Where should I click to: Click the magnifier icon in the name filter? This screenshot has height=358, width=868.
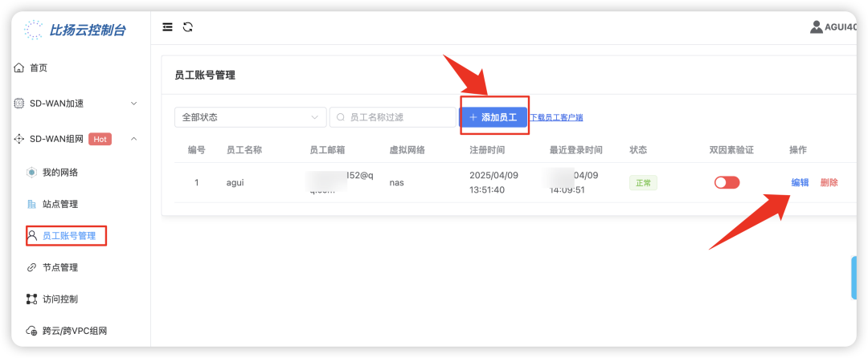coord(341,117)
